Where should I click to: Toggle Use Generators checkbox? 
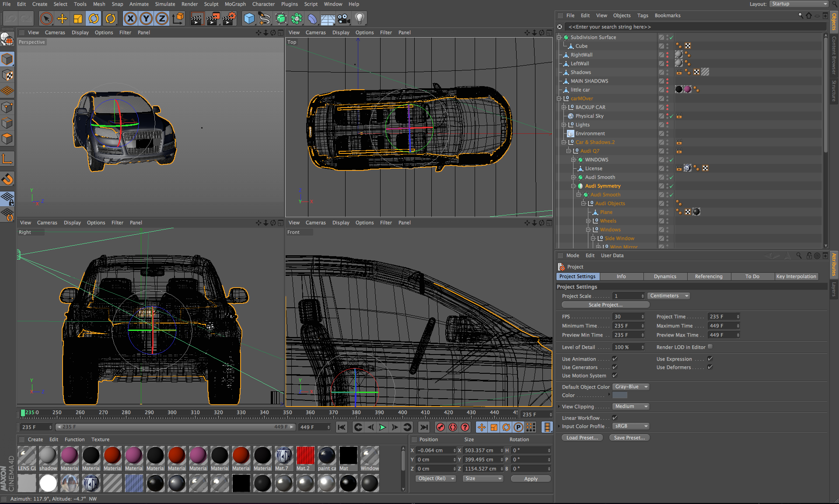(x=615, y=367)
